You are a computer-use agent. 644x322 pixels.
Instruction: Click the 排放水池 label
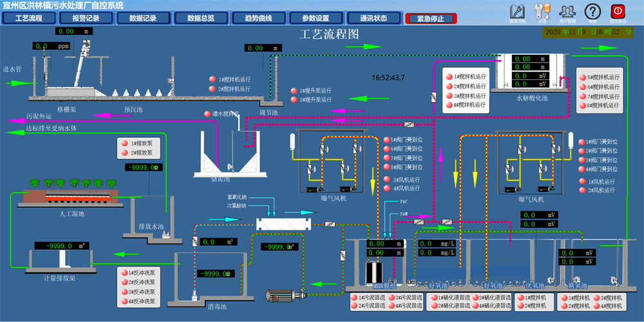point(151,226)
